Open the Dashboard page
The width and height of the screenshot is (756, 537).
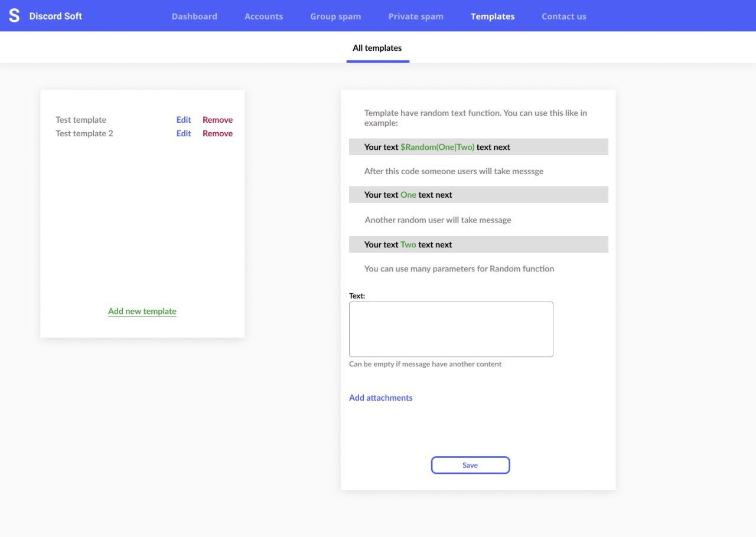pos(194,17)
